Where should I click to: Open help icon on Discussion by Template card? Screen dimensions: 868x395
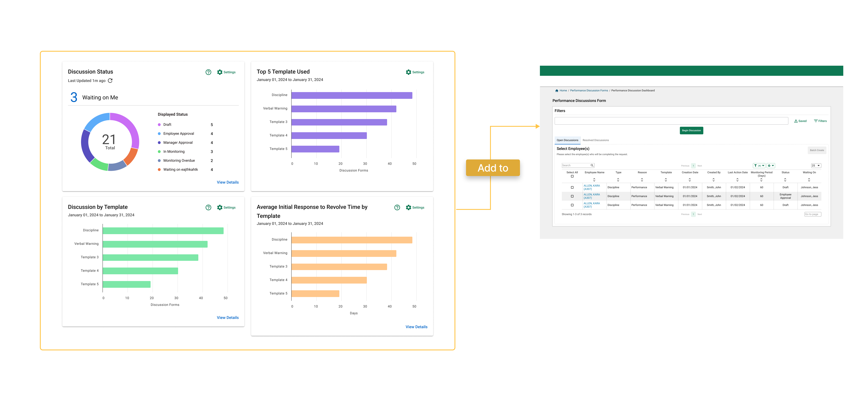coord(208,207)
